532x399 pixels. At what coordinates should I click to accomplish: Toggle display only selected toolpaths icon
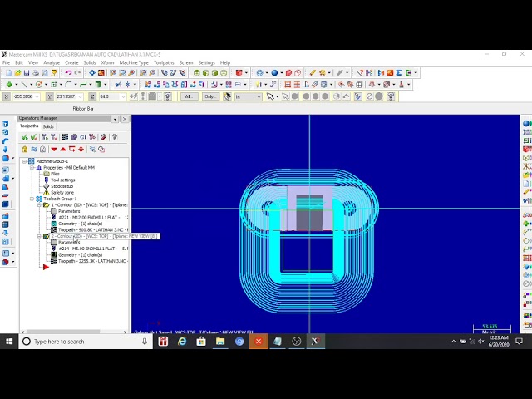92,150
